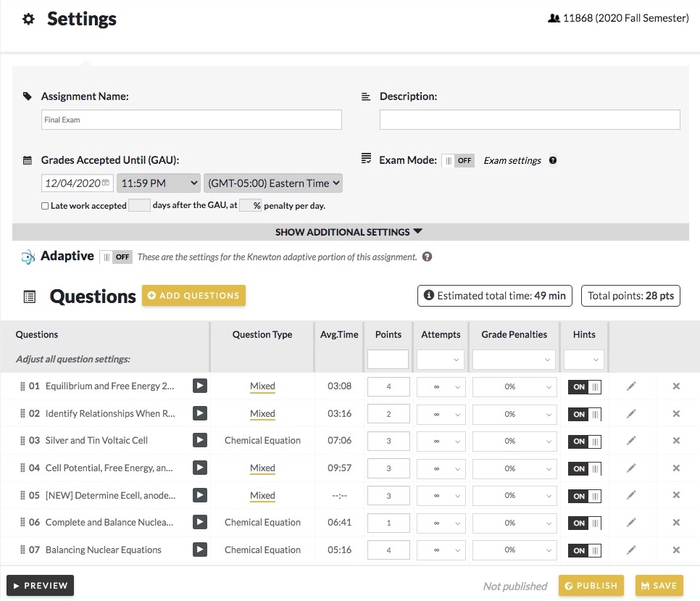
Task: Open the Eastern Time zone dropdown
Action: pyautogui.click(x=272, y=183)
